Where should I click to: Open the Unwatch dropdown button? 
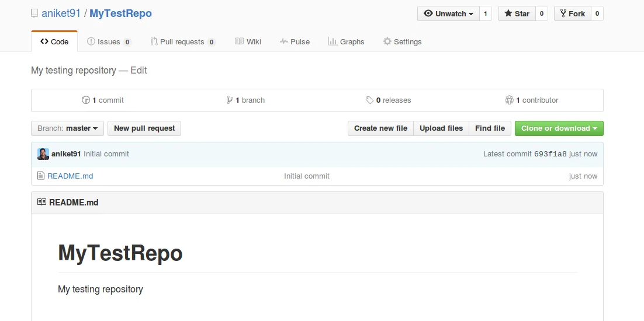[448, 13]
